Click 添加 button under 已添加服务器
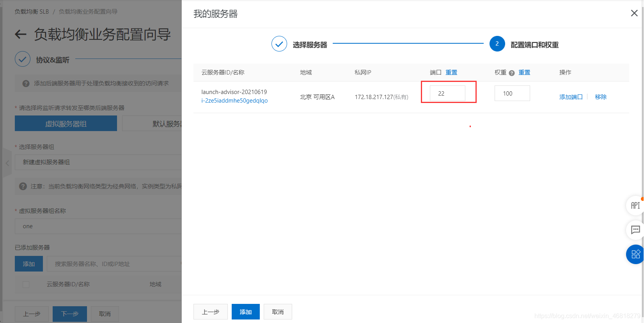 [x=29, y=264]
